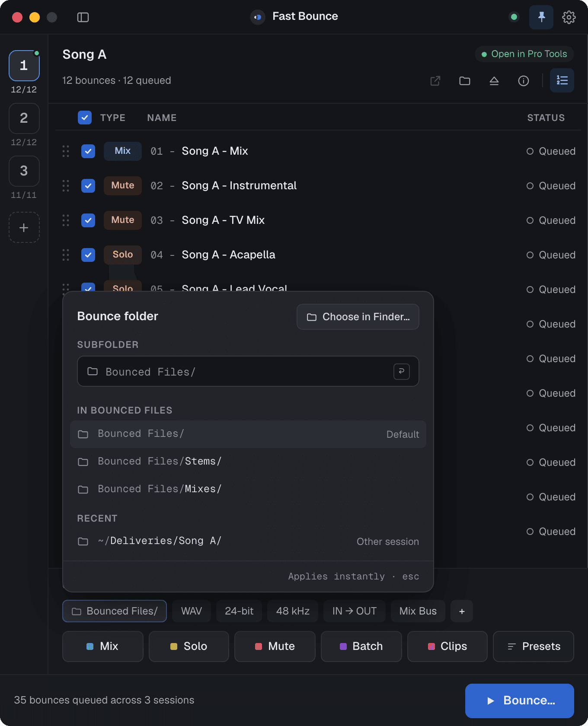Click drag handle of Song A - TV Mix row

pyautogui.click(x=66, y=220)
